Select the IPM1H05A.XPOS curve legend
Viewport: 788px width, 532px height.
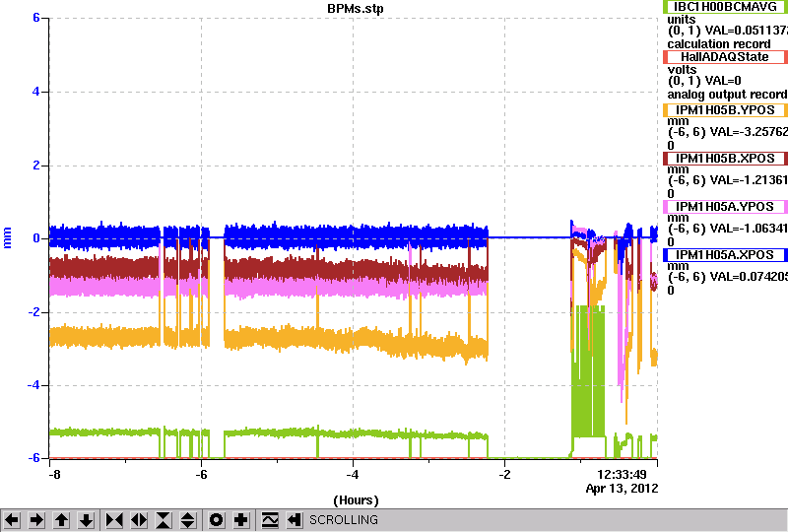click(x=725, y=255)
